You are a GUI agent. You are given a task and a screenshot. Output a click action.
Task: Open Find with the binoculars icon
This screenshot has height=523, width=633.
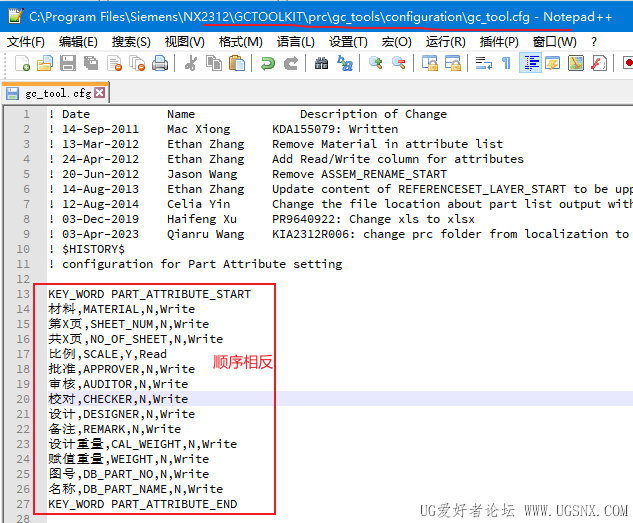pyautogui.click(x=321, y=63)
